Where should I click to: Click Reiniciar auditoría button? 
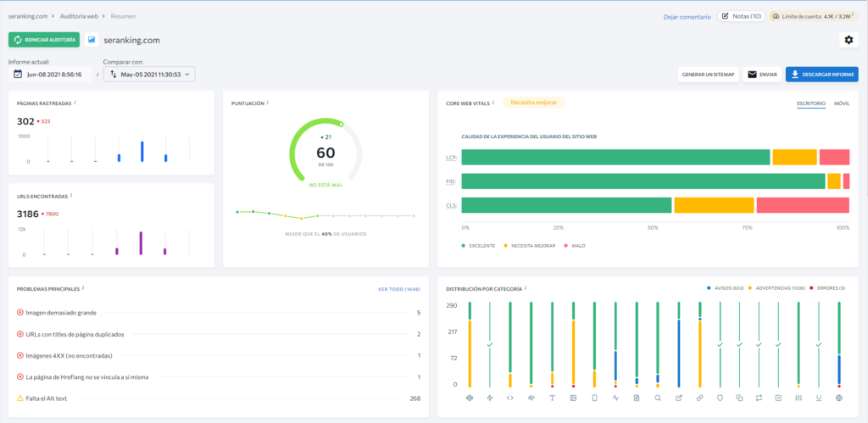(x=44, y=40)
